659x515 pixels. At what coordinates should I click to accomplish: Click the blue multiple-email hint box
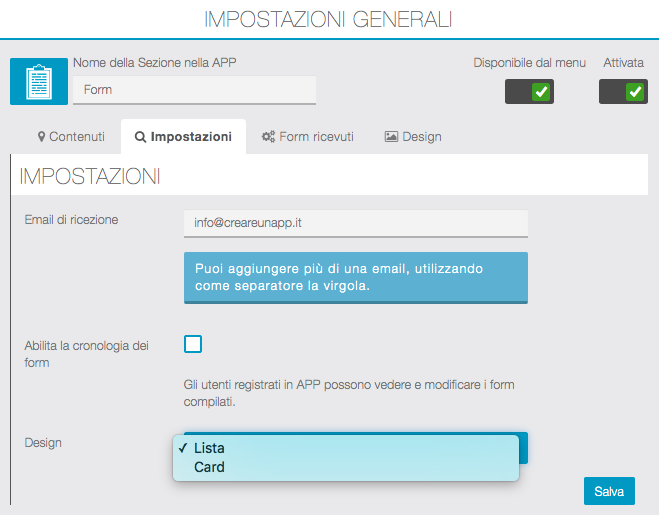click(x=355, y=277)
